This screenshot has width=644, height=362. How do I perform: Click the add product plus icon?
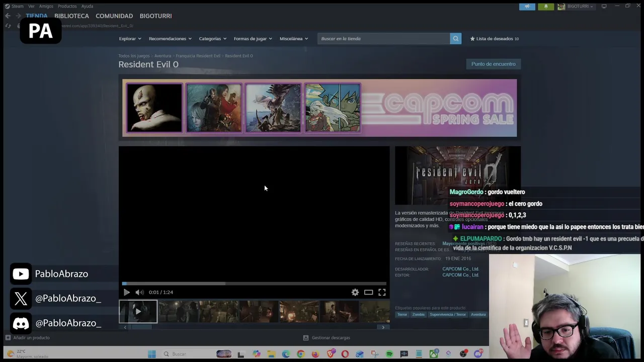coord(8,338)
